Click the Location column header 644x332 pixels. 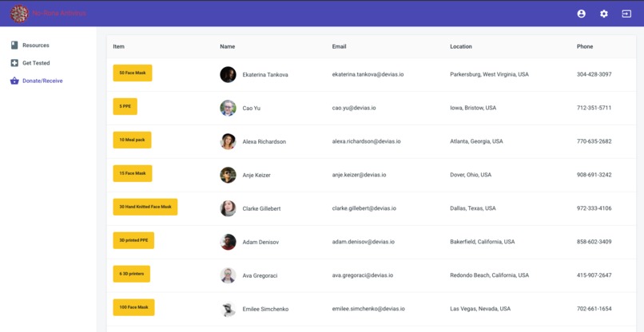pyautogui.click(x=461, y=46)
